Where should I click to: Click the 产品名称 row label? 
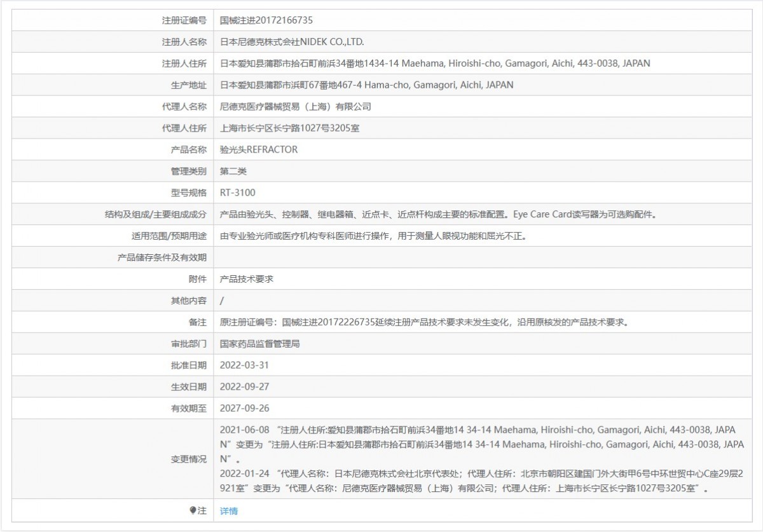(189, 150)
